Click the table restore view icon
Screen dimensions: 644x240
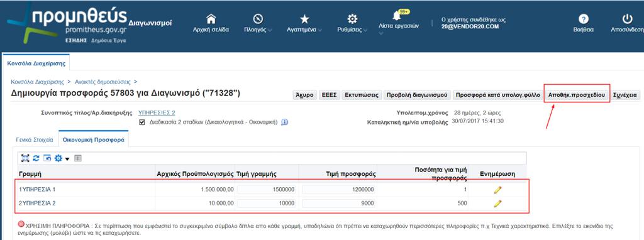(47, 158)
